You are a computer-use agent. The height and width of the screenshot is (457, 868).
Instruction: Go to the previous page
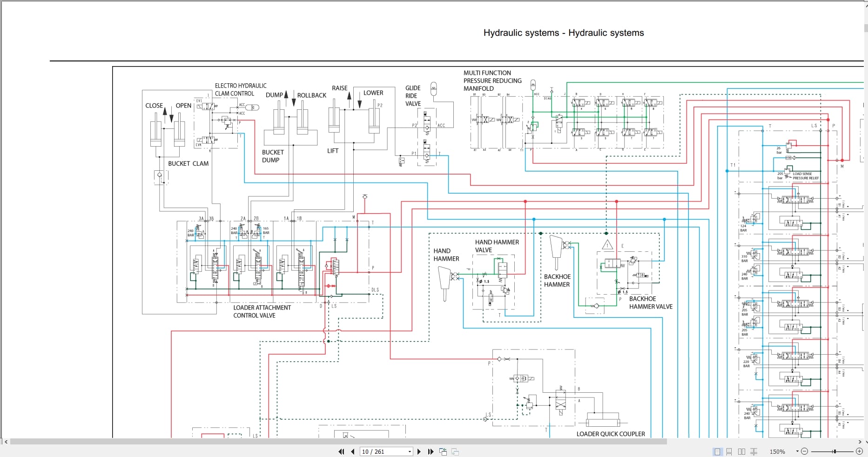click(x=353, y=451)
